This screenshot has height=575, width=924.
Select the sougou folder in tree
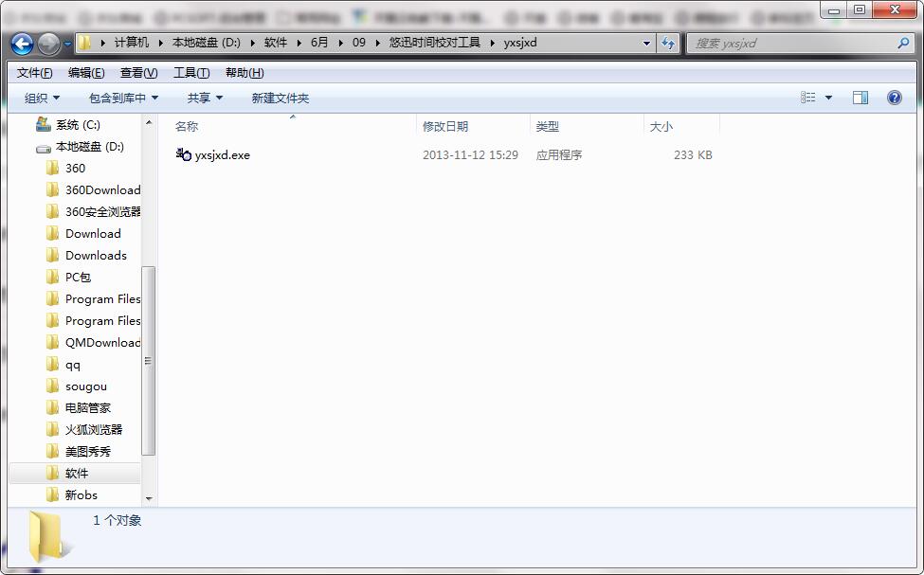pos(85,386)
